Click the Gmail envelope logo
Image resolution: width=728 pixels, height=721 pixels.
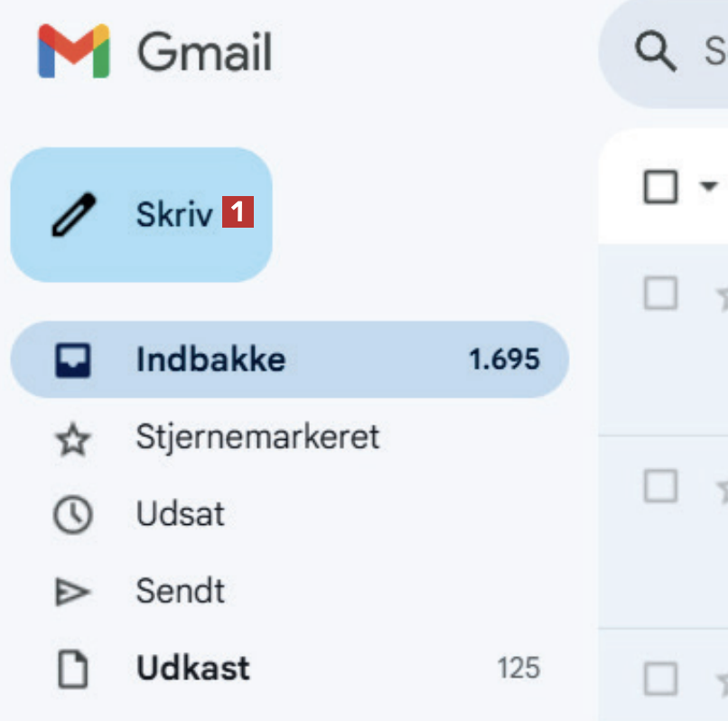pos(73,51)
